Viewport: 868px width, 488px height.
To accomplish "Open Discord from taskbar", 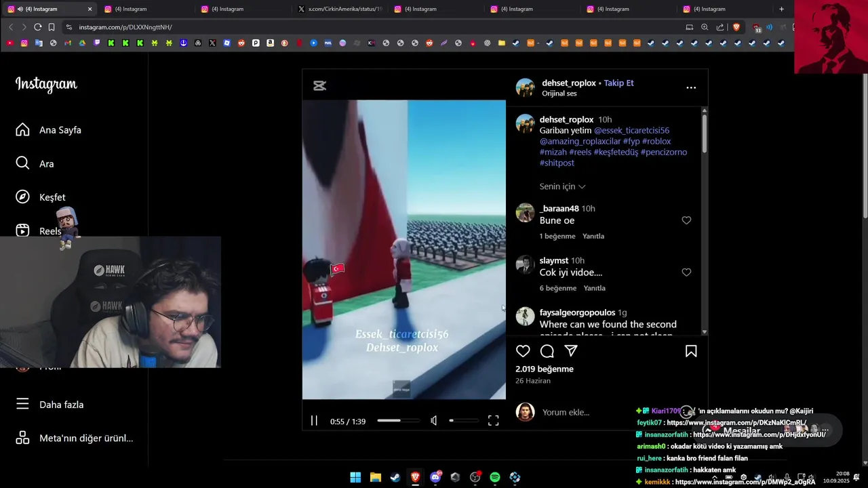I will click(435, 477).
